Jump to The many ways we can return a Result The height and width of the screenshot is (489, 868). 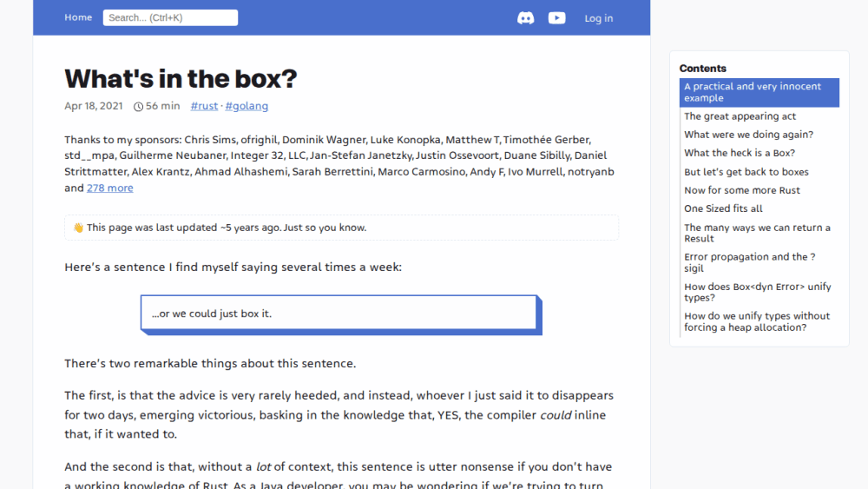click(x=757, y=233)
